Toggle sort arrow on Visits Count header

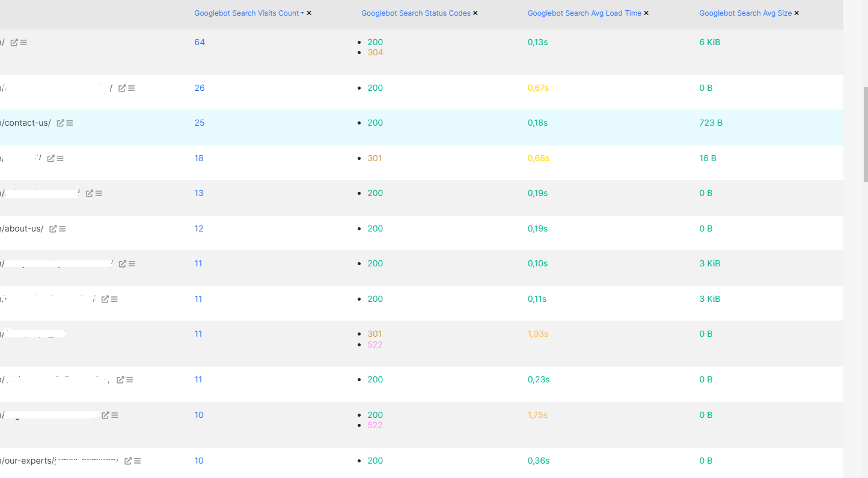coord(302,13)
